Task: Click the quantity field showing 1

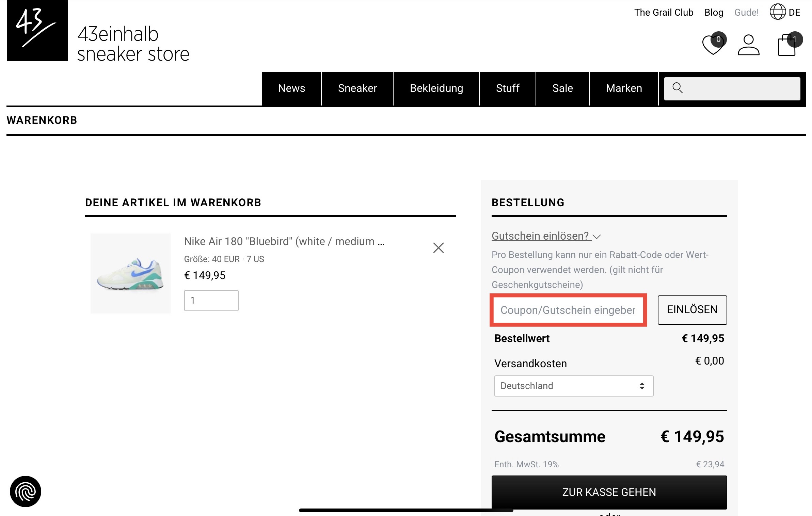Action: click(211, 301)
